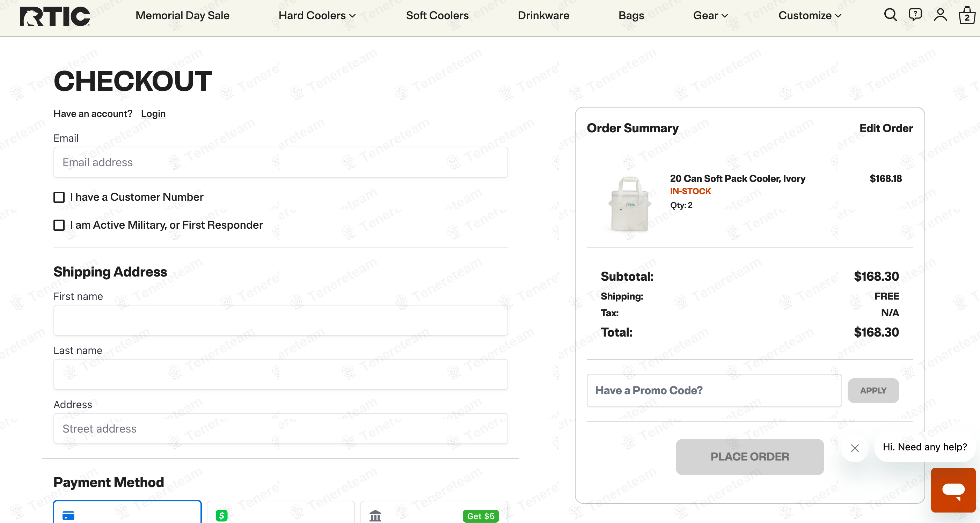Image resolution: width=980 pixels, height=523 pixels.
Task: Select the Cash App payment option
Action: click(x=280, y=514)
